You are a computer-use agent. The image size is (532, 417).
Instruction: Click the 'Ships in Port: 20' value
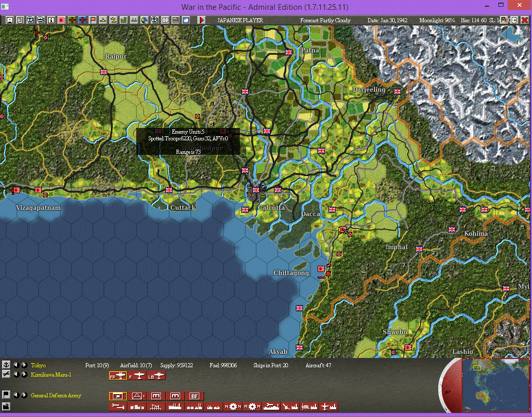point(270,365)
